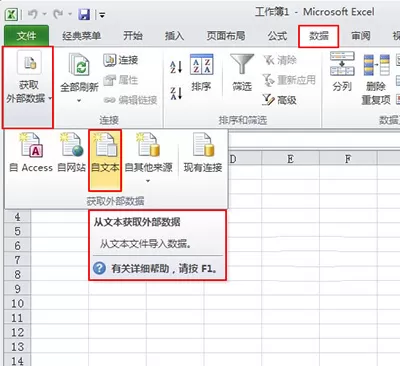This screenshot has width=400, height=366.
Task: Switch to the 公式 tab
Action: point(277,36)
